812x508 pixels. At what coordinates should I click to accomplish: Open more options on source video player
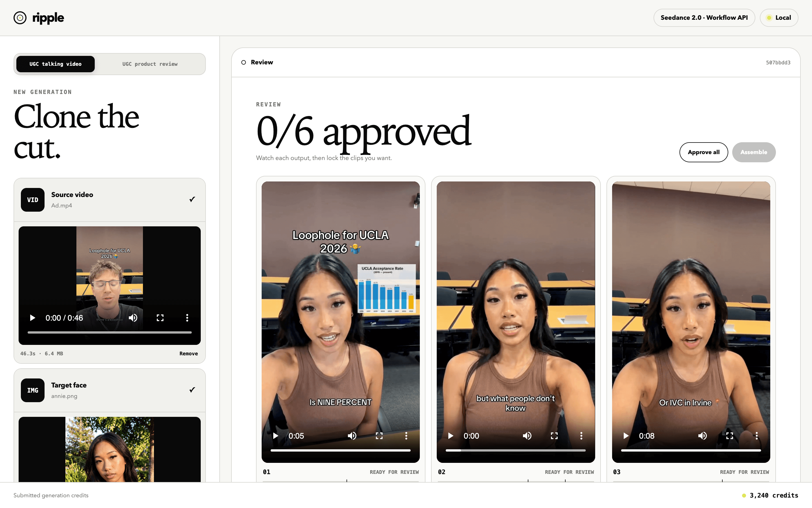point(187,318)
